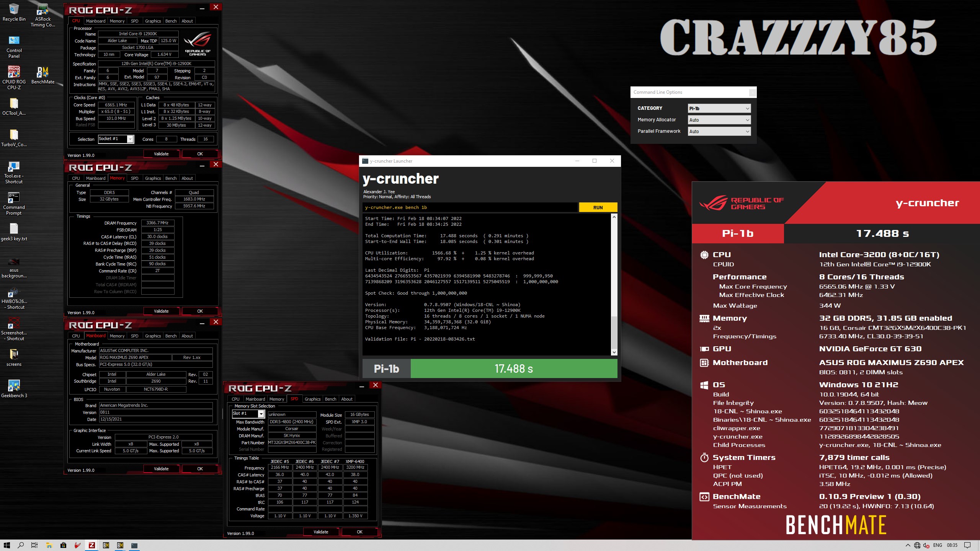This screenshot has height=551, width=980.
Task: Open the Socket #1 selection dropdown
Action: coord(116,139)
